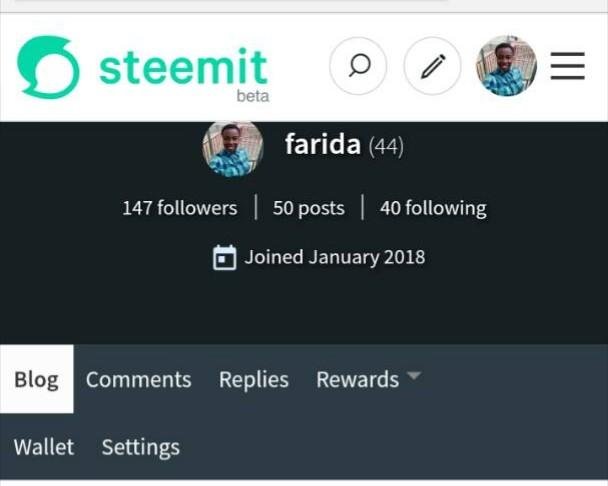The height and width of the screenshot is (486, 608).
Task: Click the reputation score (44)
Action: [386, 147]
